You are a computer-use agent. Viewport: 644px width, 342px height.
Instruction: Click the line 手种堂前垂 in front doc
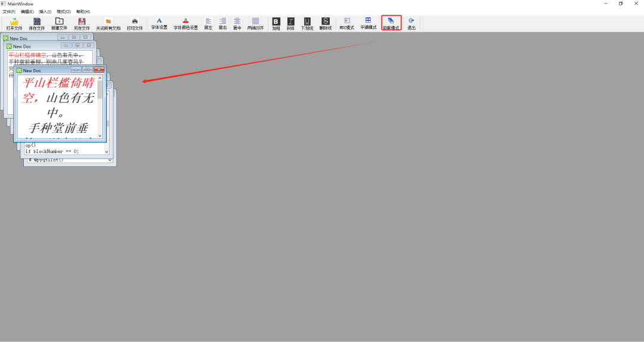click(x=58, y=128)
